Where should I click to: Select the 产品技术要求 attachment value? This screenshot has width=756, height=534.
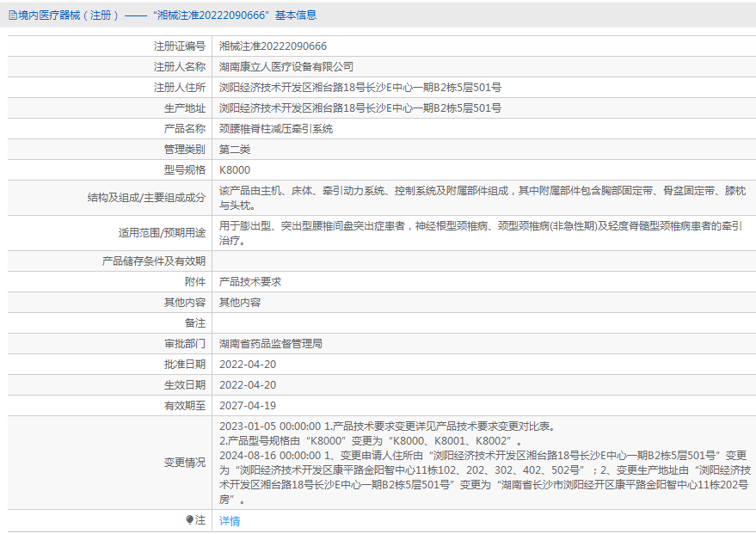point(250,282)
